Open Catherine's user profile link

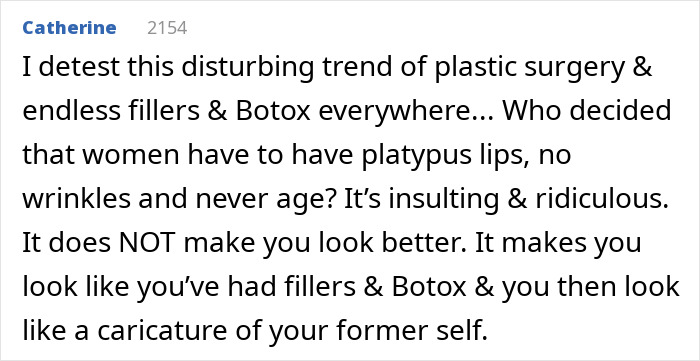69,28
